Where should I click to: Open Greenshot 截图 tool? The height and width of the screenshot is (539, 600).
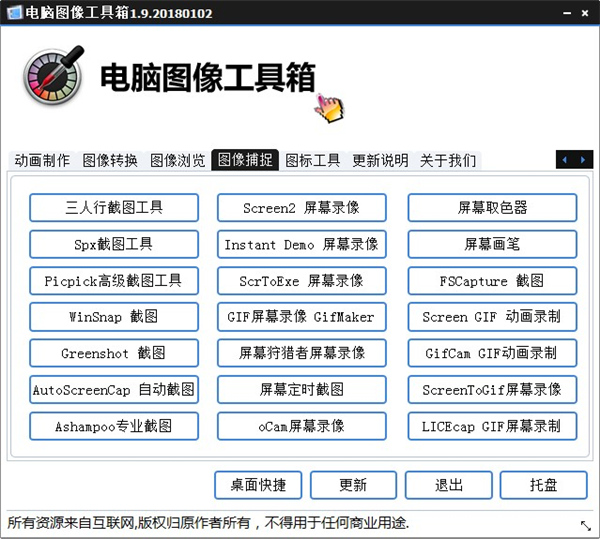[x=114, y=353]
